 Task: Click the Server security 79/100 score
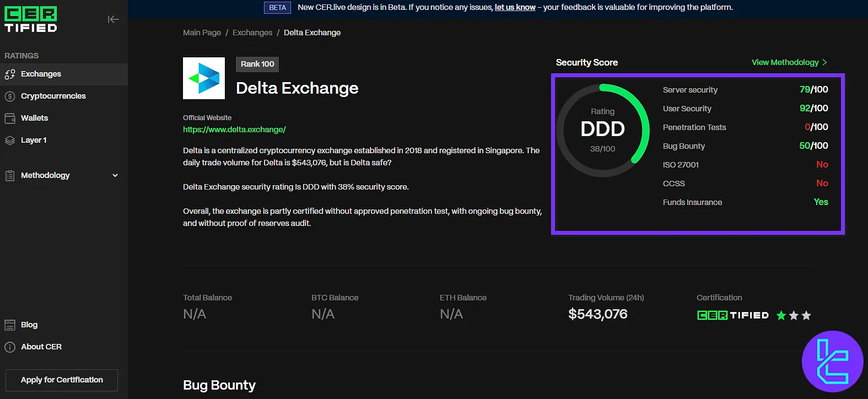coord(813,90)
